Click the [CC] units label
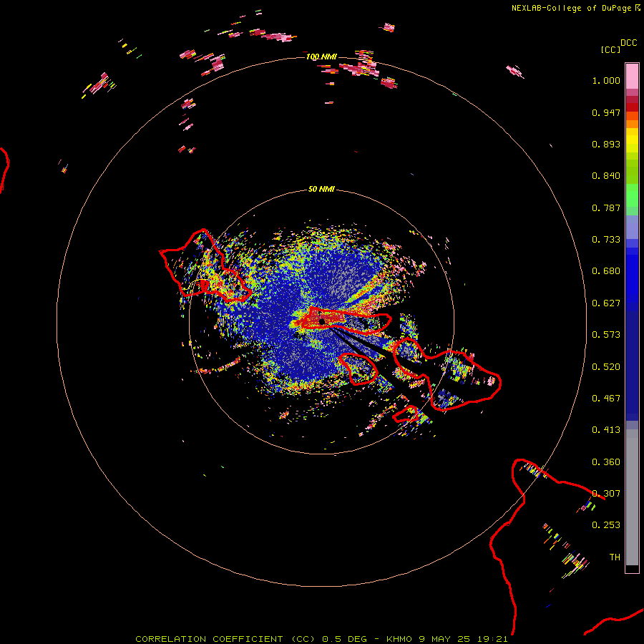The image size is (644, 644). coord(611,49)
